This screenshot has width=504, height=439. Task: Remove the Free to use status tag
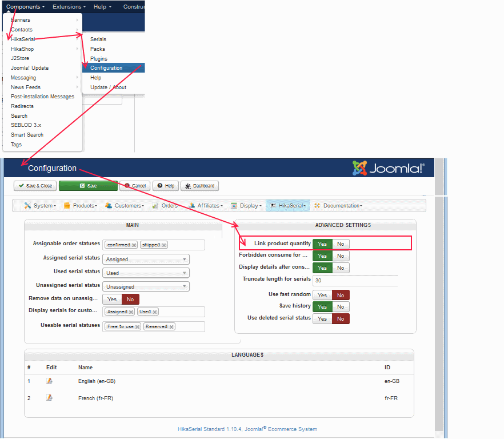138,327
